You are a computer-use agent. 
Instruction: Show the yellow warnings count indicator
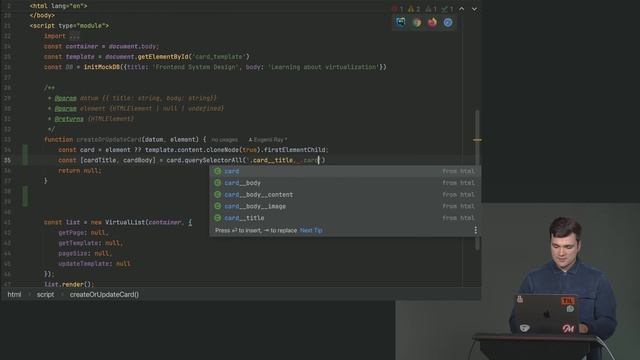(x=414, y=9)
